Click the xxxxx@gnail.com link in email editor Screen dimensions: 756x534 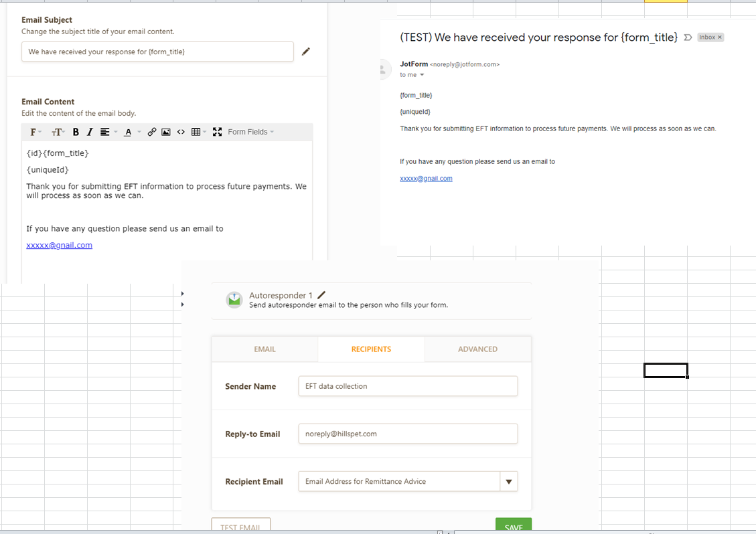(x=60, y=245)
